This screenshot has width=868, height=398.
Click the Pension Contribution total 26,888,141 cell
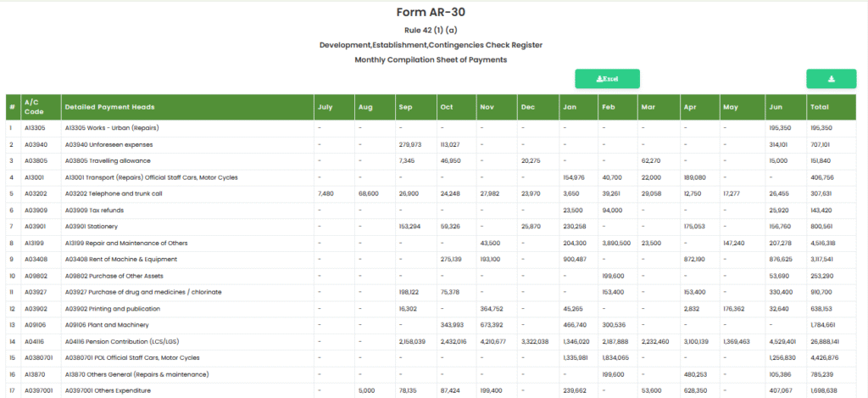(826, 341)
